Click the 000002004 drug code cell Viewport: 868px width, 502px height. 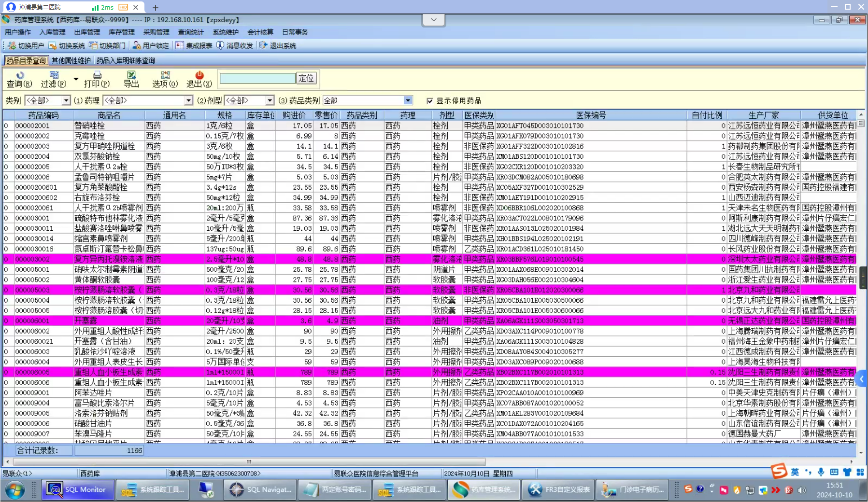click(43, 156)
